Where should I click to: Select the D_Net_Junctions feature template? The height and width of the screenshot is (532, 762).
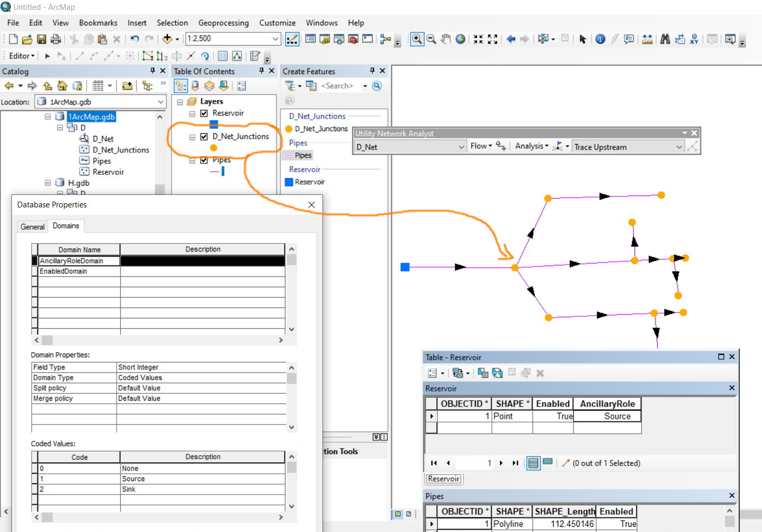(x=317, y=129)
